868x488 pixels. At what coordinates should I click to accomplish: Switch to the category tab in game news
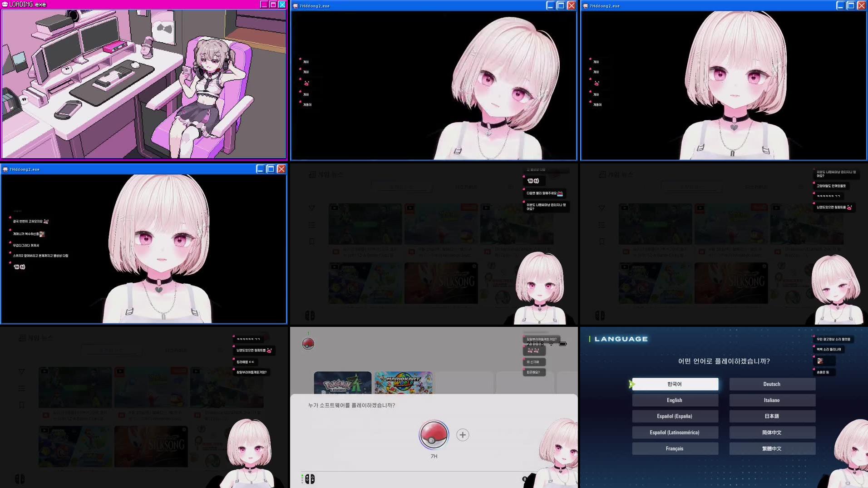112,350
